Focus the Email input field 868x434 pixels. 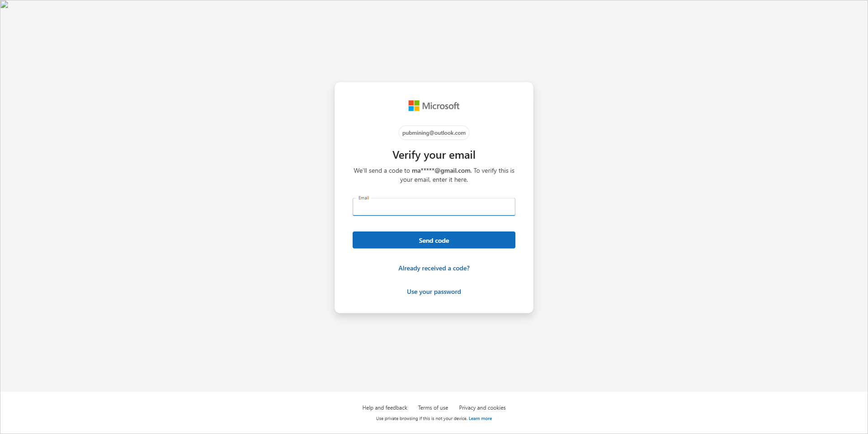coord(434,208)
